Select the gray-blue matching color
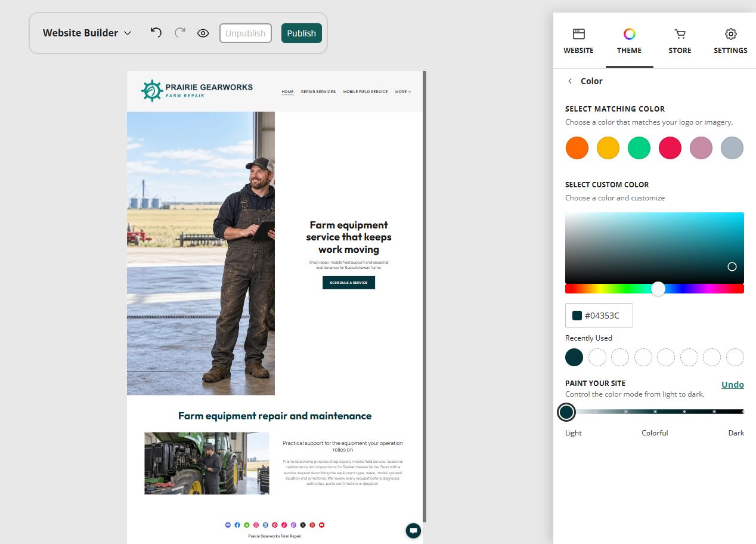756x544 pixels. [x=732, y=148]
